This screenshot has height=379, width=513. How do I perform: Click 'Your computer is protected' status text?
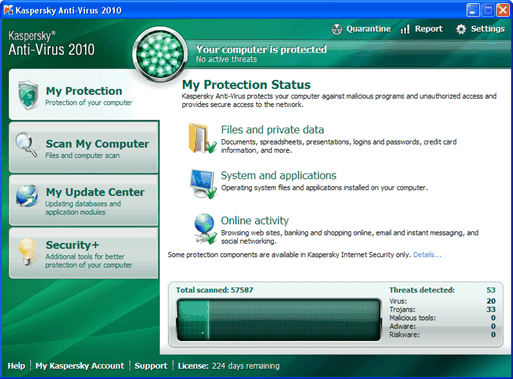point(261,49)
